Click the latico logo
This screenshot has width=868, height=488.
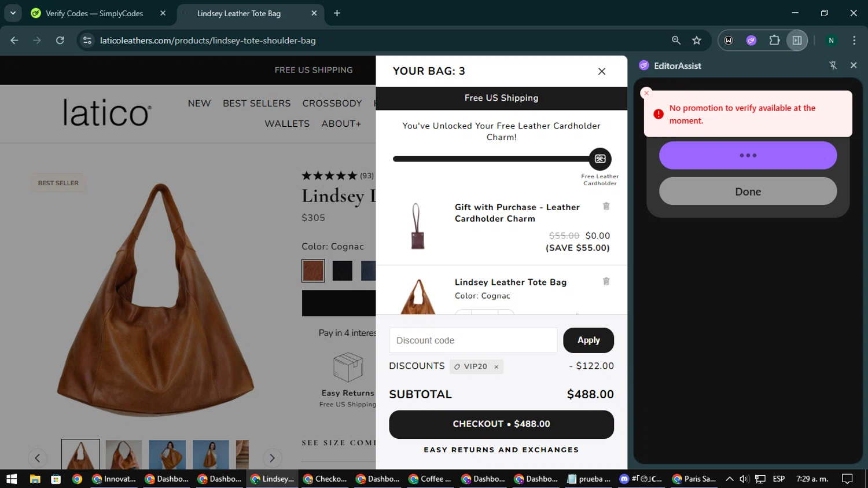point(107,112)
